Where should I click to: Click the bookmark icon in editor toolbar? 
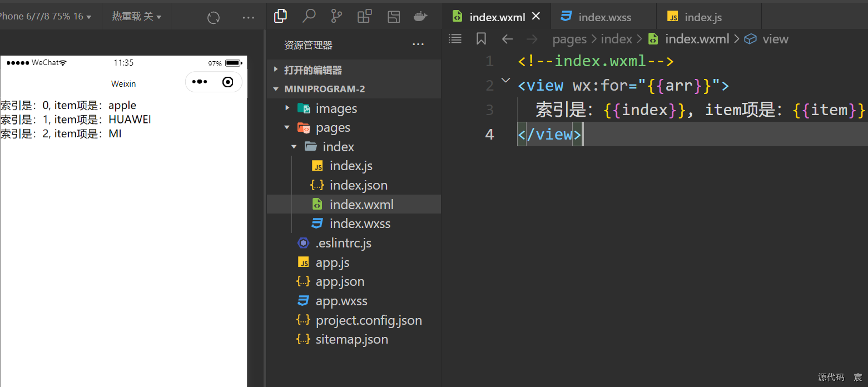(482, 38)
